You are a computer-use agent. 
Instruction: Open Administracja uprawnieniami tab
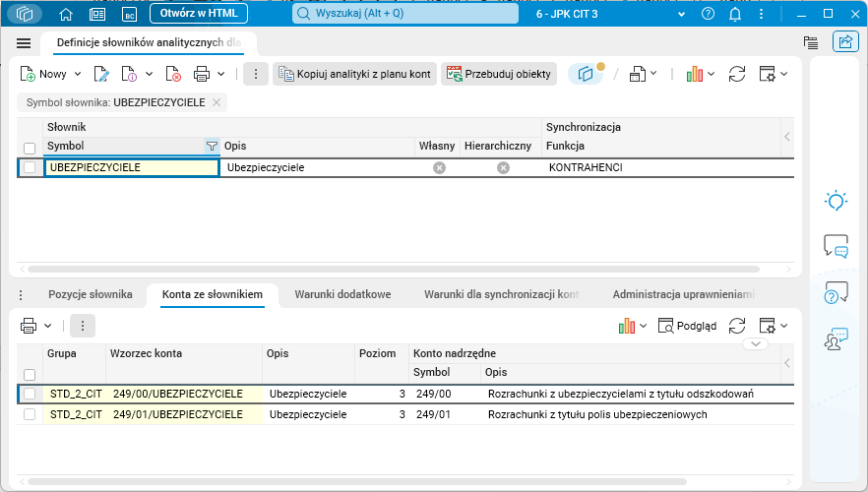coord(684,294)
